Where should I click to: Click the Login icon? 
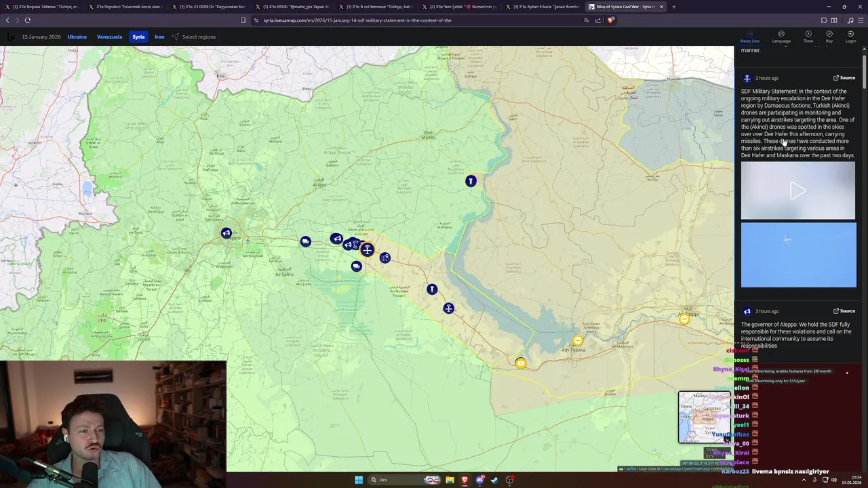850,37
